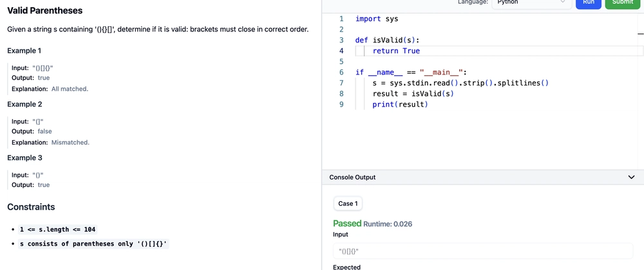
Task: Click the "s consists of parentheses only" constraint
Action: (93, 244)
